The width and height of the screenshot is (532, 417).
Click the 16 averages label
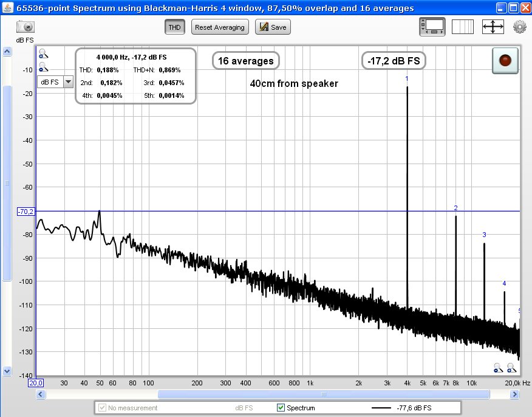tap(245, 61)
